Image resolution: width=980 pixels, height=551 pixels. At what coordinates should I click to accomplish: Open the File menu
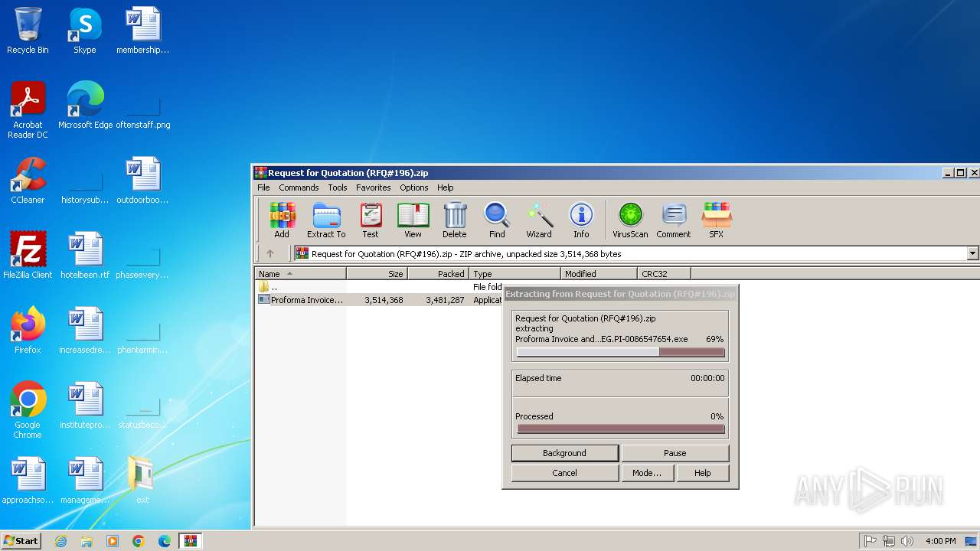tap(263, 187)
